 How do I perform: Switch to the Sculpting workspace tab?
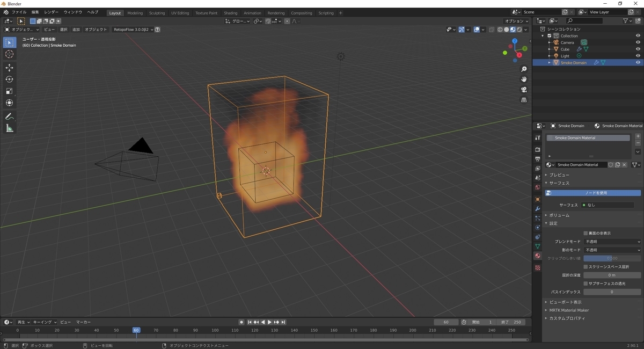click(157, 13)
